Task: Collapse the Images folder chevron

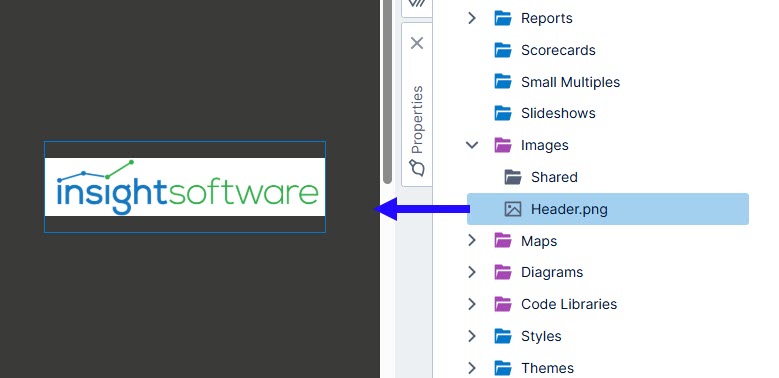Action: 472,145
